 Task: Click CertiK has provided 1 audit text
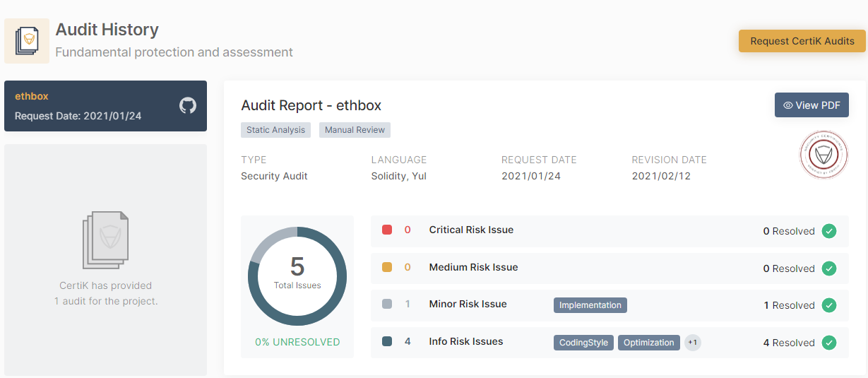[105, 293]
